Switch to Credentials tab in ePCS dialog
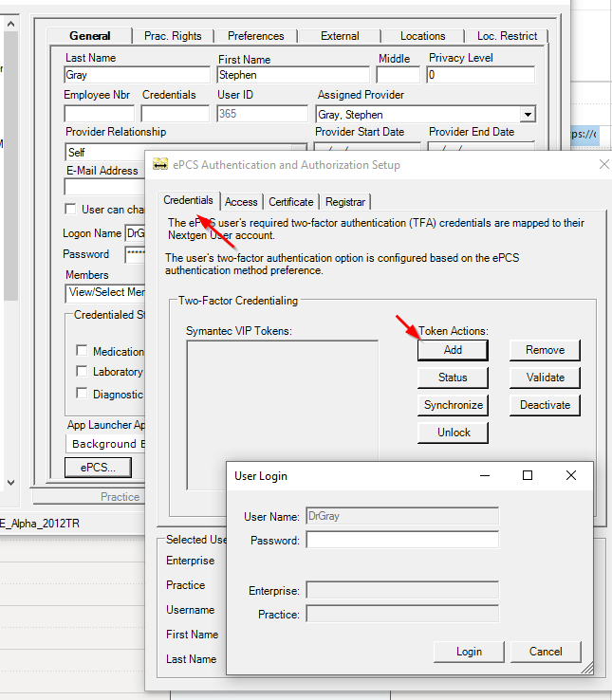Viewport: 612px width, 700px height. [x=188, y=200]
